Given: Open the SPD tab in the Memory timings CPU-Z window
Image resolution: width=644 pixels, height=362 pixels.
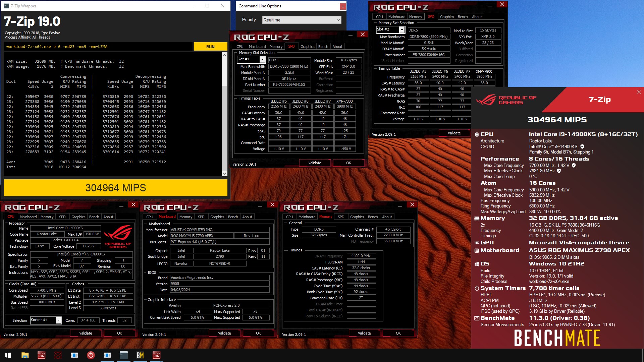Looking at the screenshot, I should pyautogui.click(x=341, y=217).
